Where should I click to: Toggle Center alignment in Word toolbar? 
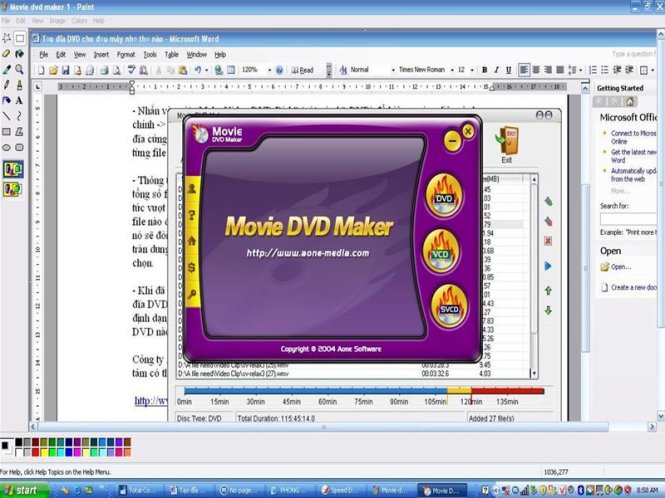click(536, 70)
